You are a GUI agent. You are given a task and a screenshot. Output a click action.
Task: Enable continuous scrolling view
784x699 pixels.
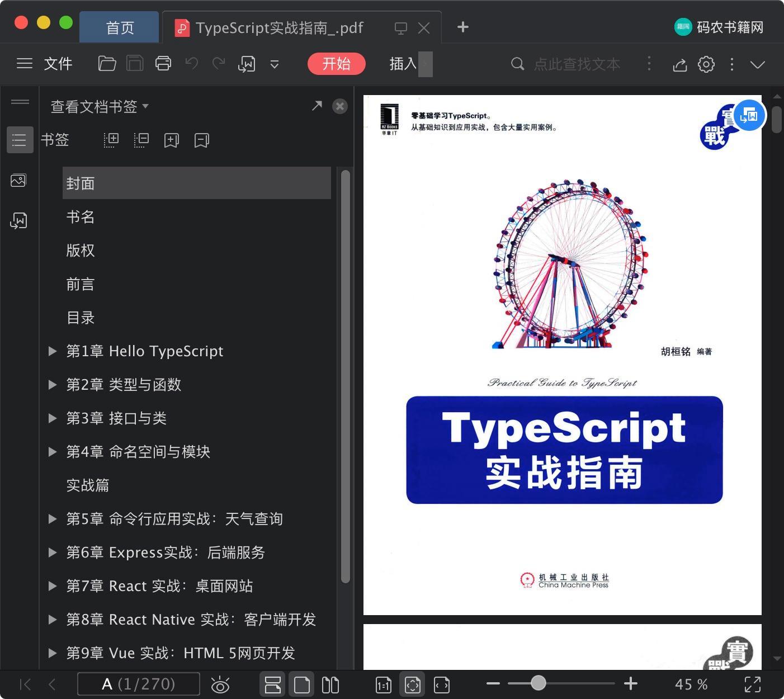pos(273,684)
